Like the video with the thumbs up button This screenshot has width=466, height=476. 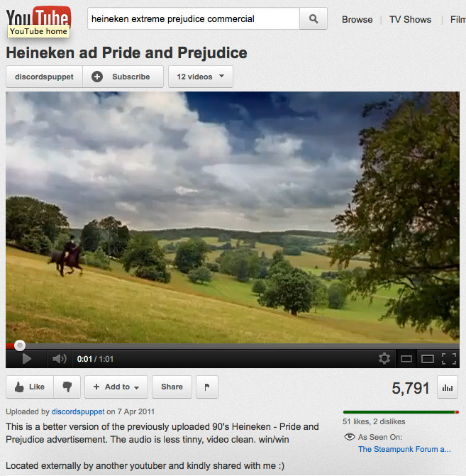pyautogui.click(x=30, y=387)
